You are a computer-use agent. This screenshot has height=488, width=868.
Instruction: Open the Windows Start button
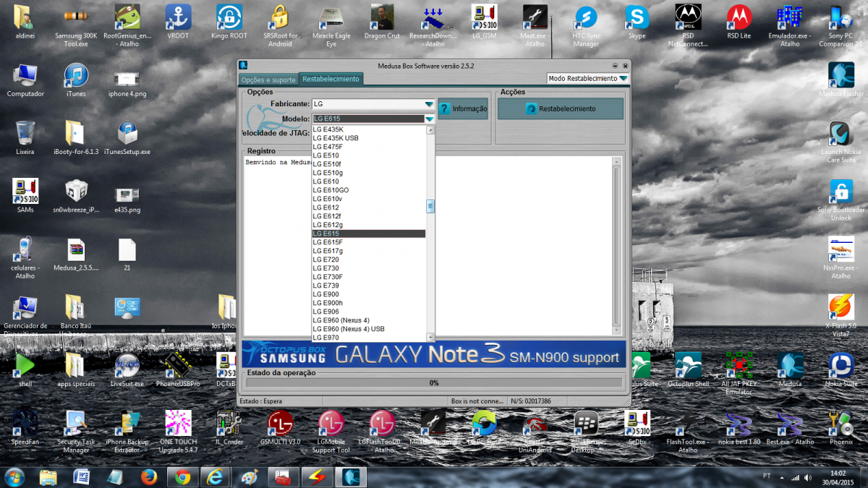coord(14,476)
